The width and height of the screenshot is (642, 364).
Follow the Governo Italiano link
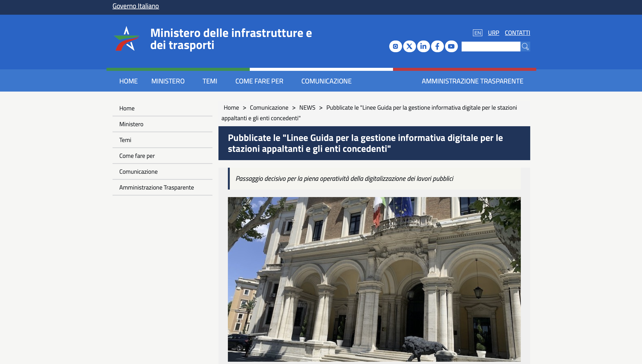[x=136, y=5]
